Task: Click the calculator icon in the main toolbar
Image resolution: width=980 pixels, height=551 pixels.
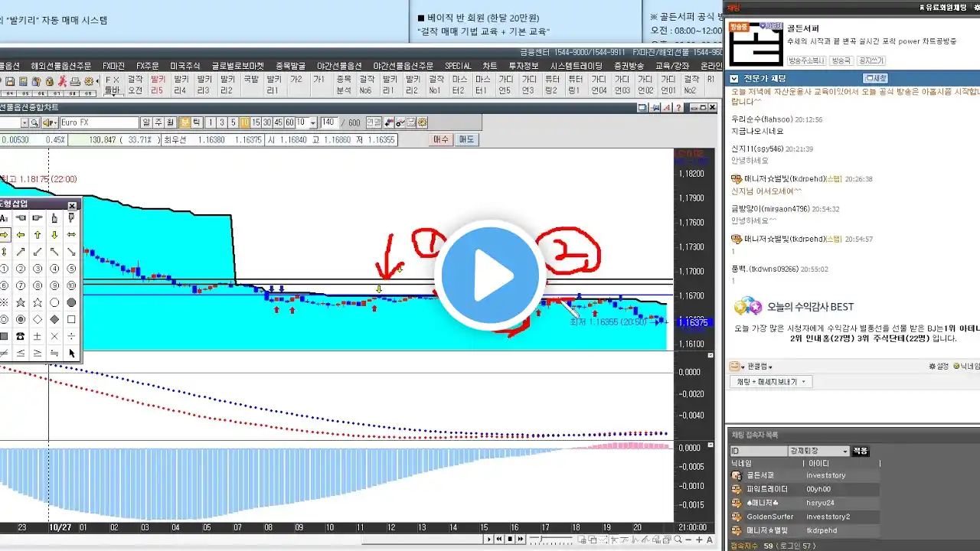Action: [x=23, y=80]
